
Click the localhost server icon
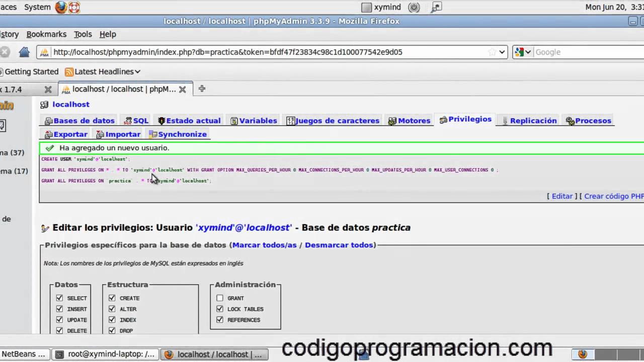tap(44, 105)
